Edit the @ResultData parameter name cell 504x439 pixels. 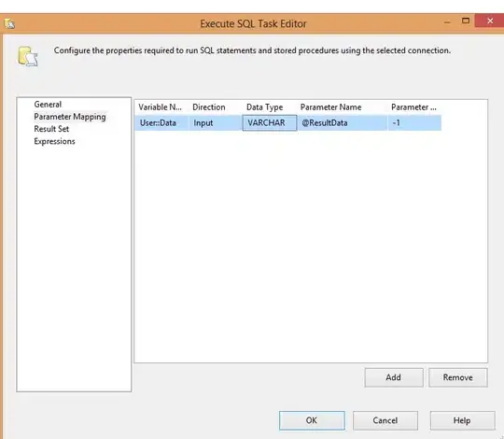click(343, 123)
